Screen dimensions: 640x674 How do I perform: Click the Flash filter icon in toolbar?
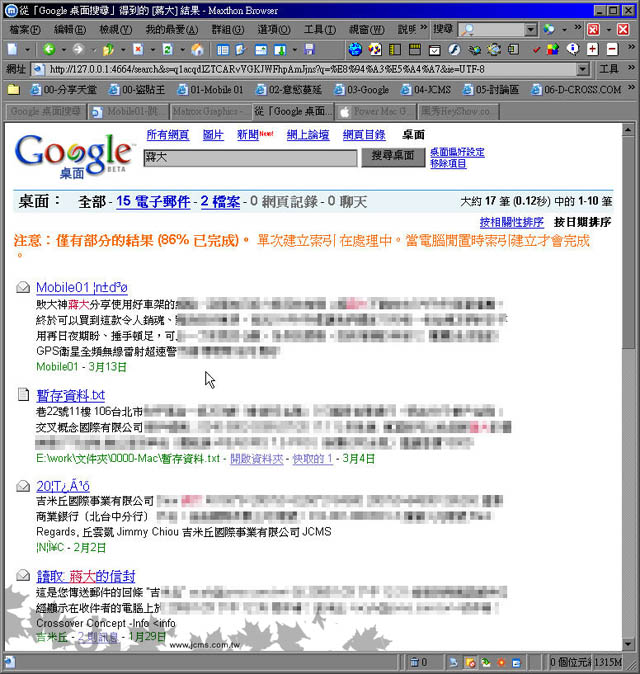click(x=454, y=50)
